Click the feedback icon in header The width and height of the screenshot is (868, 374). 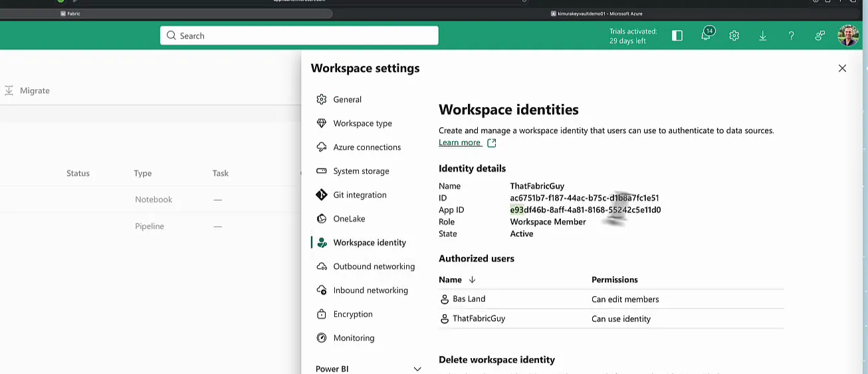(x=820, y=36)
